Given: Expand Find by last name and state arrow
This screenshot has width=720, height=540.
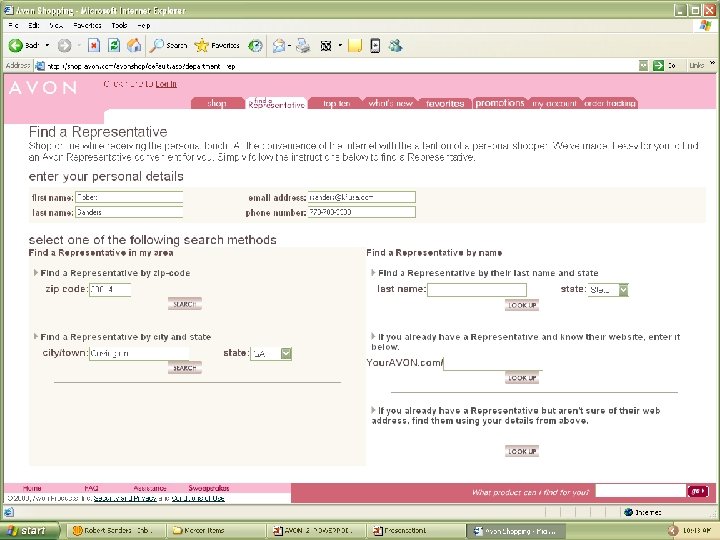Looking at the screenshot, I should tap(373, 272).
